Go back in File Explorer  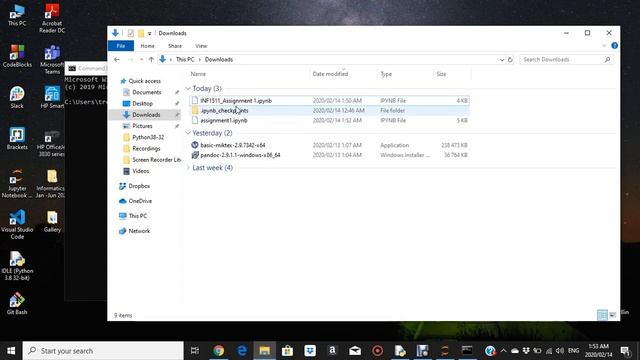coord(117,60)
